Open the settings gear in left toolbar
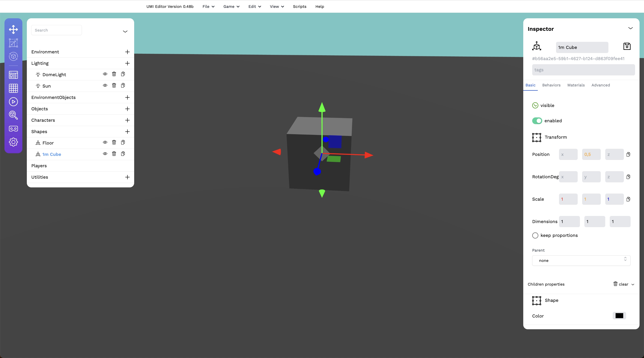644x358 pixels. point(13,142)
